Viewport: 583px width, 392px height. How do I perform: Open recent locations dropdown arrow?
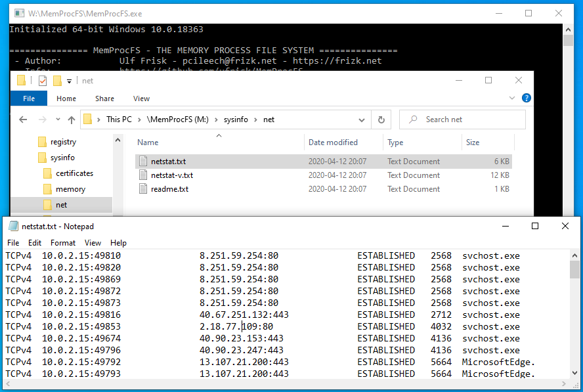click(x=58, y=120)
